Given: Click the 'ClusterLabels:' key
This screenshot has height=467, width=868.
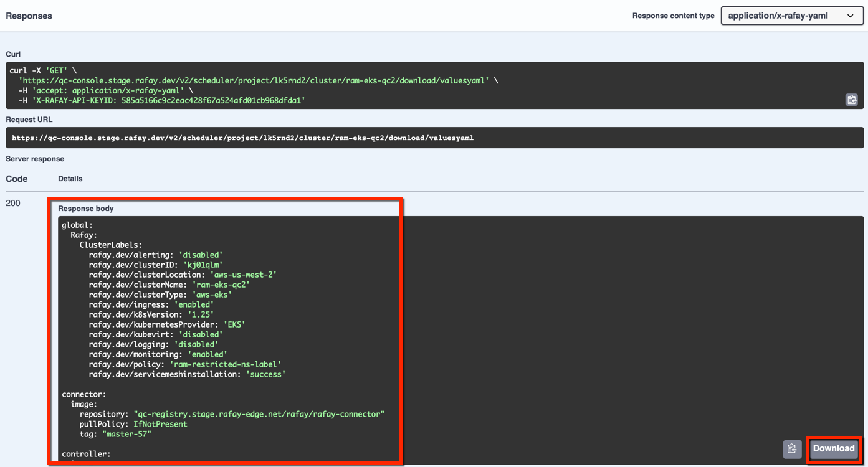Looking at the screenshot, I should click(111, 245).
